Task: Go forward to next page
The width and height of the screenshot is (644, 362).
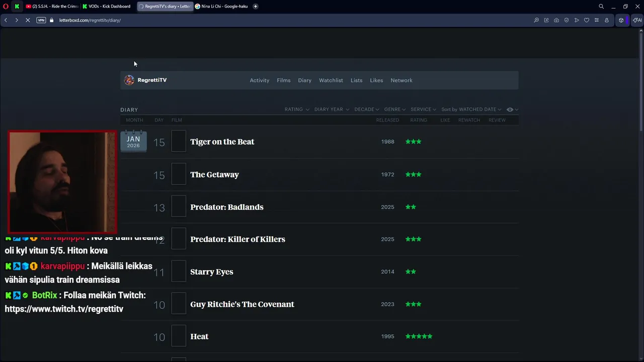Action: point(16,20)
